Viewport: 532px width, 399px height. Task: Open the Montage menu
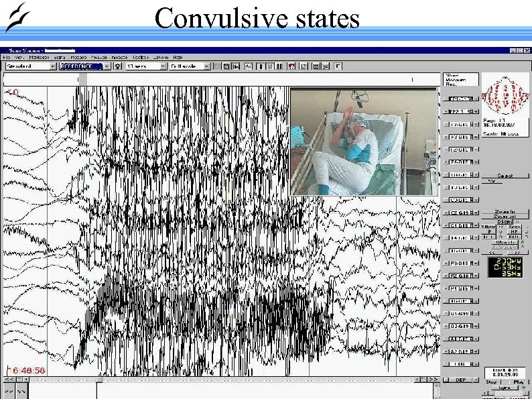coord(39,58)
